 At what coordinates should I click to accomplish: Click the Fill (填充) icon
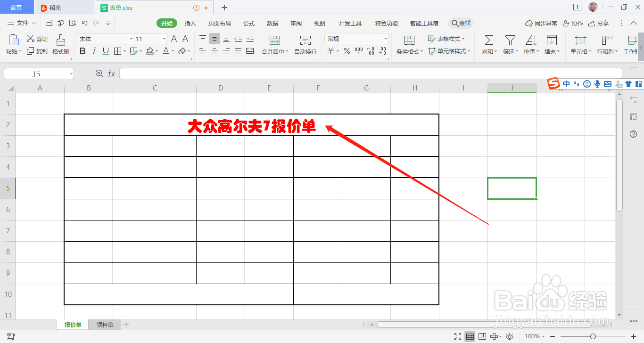[x=552, y=40]
